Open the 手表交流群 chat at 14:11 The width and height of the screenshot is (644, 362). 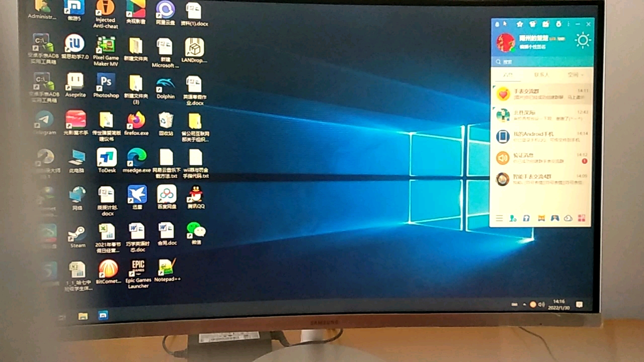542,94
